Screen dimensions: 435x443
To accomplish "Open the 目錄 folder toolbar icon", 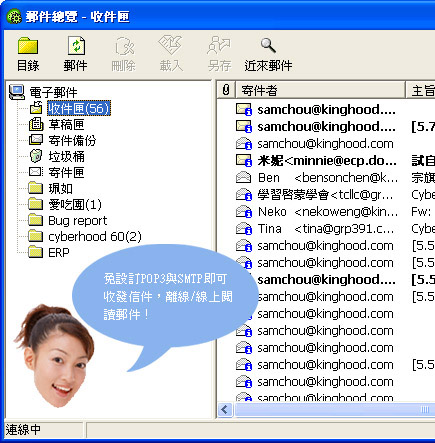I will click(x=28, y=46).
